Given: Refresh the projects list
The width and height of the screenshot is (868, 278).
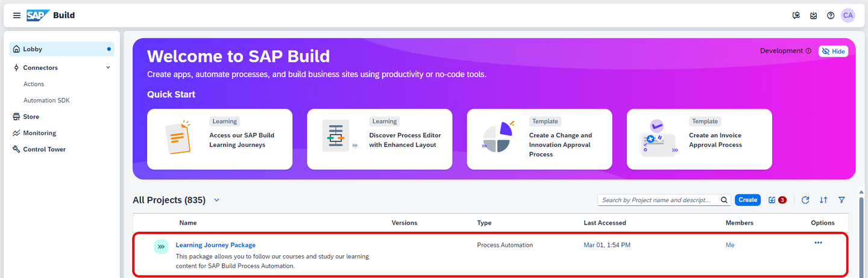Looking at the screenshot, I should click(805, 200).
